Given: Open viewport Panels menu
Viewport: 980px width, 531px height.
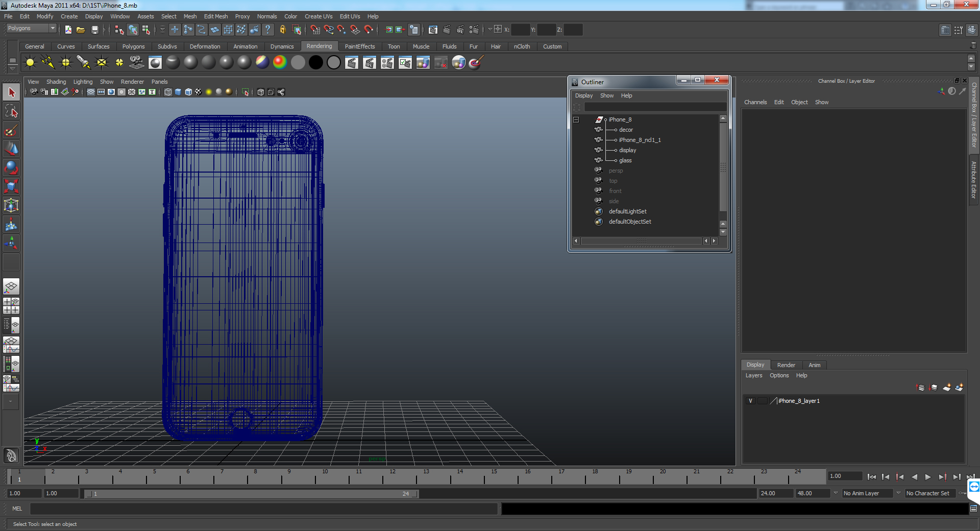Looking at the screenshot, I should (x=159, y=82).
